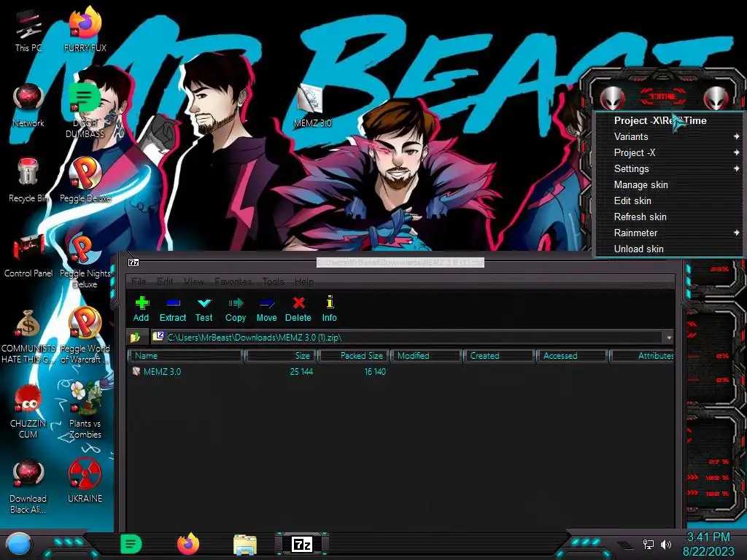The width and height of the screenshot is (747, 560).
Task: Launch FURRY FUX Firefox shortcut
Action: 85,29
